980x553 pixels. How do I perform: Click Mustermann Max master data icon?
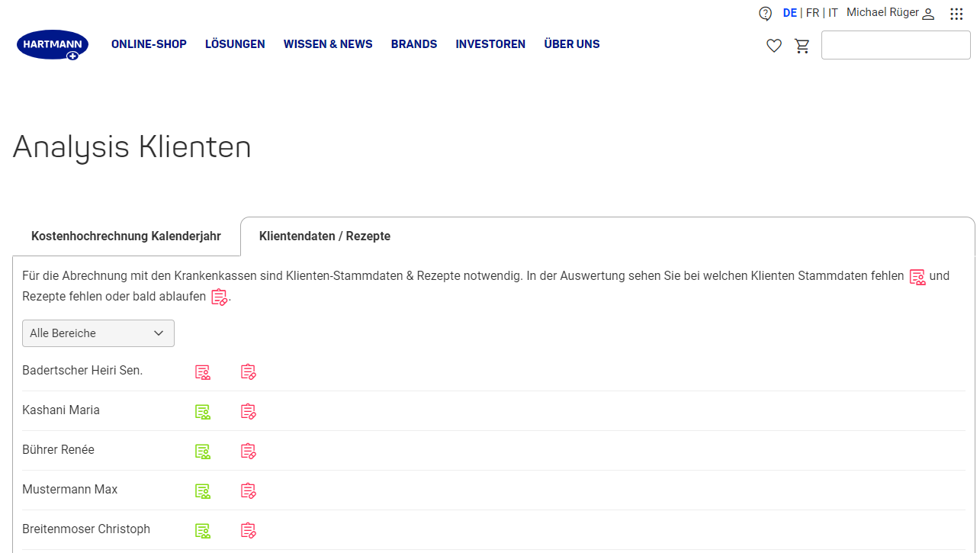202,491
